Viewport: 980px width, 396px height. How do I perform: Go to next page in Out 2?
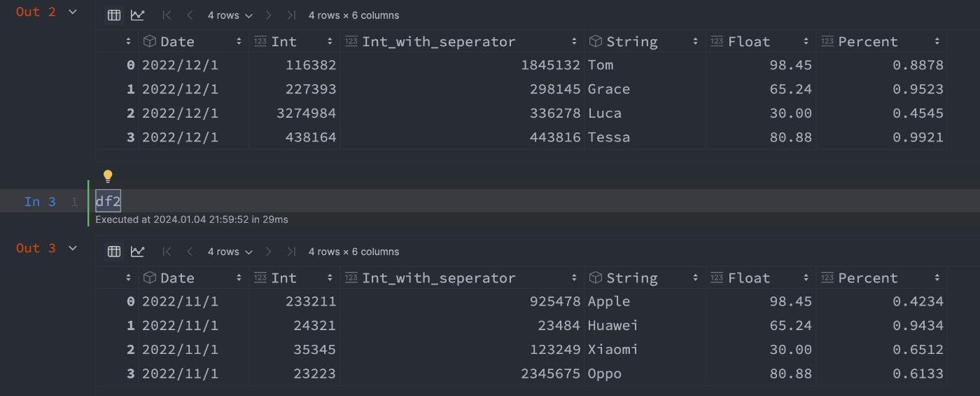coord(268,15)
